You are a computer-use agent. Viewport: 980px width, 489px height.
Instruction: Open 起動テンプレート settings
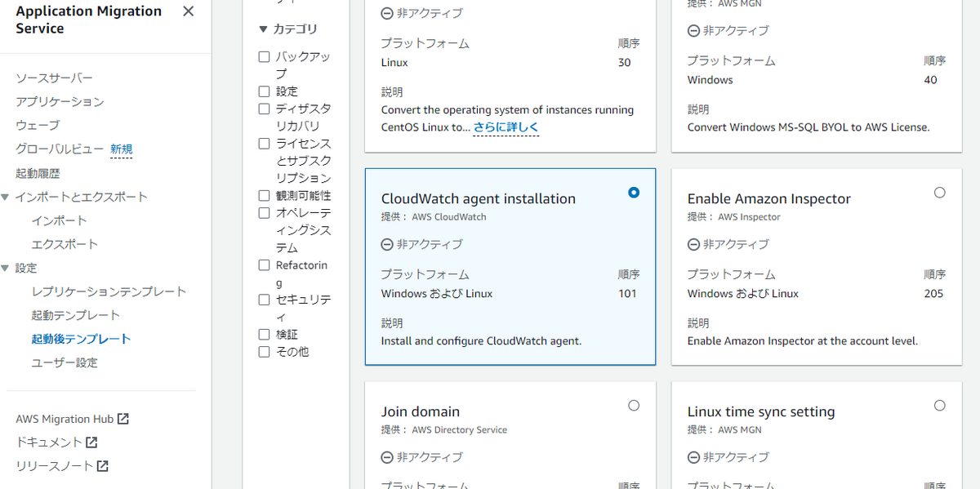point(76,315)
